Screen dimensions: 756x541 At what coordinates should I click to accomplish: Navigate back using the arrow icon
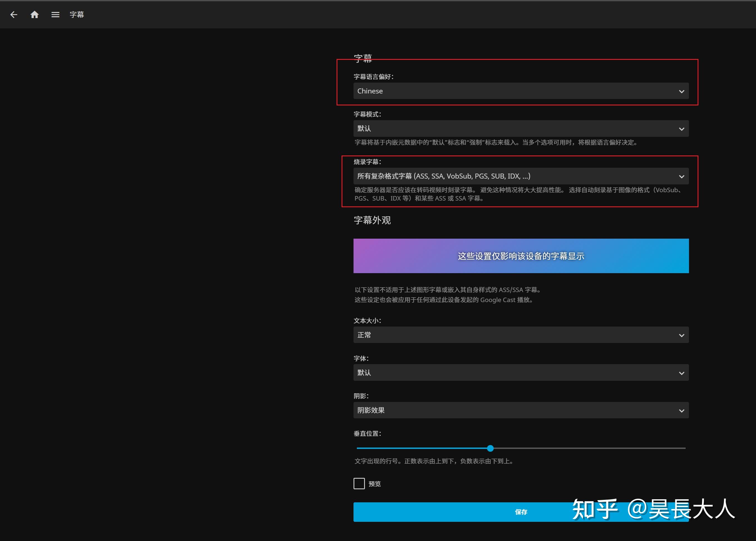pyautogui.click(x=14, y=14)
